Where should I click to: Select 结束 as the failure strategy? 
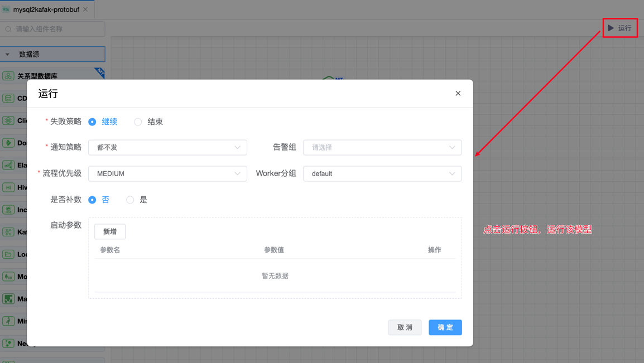coord(138,122)
